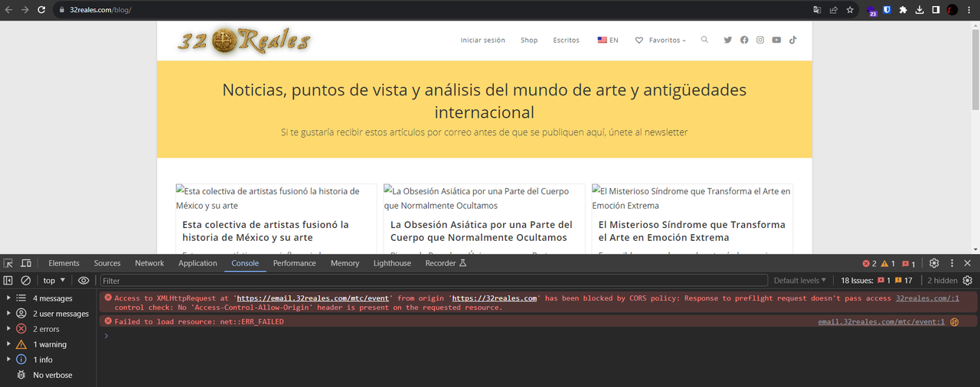Image resolution: width=980 pixels, height=387 pixels.
Task: Open the Twitter icon in site header
Action: point(728,40)
